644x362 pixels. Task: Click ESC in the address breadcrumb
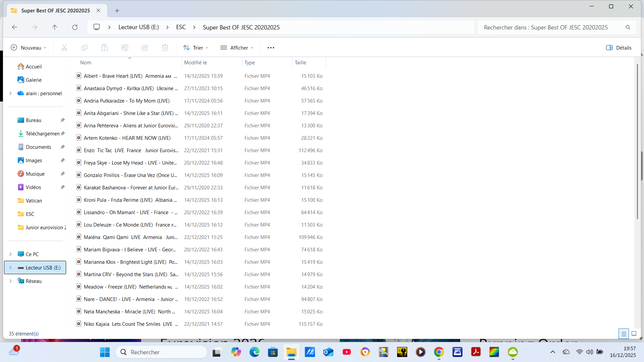(x=181, y=27)
